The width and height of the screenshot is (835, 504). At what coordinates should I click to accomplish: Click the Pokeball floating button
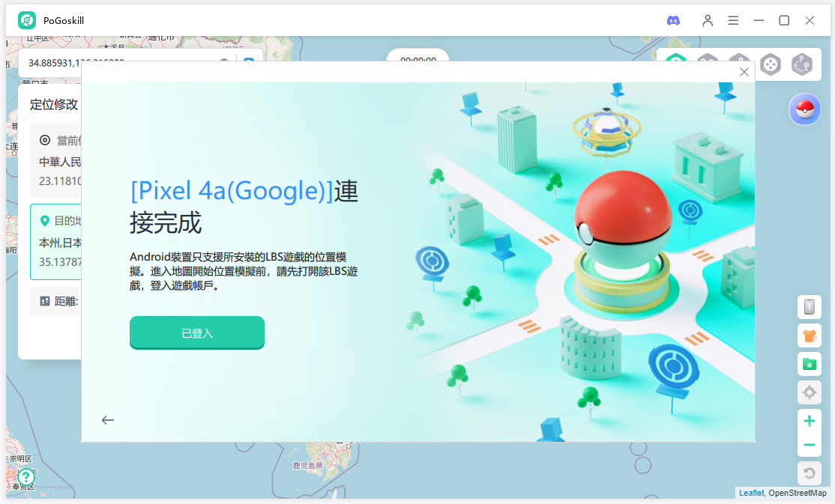coord(805,109)
